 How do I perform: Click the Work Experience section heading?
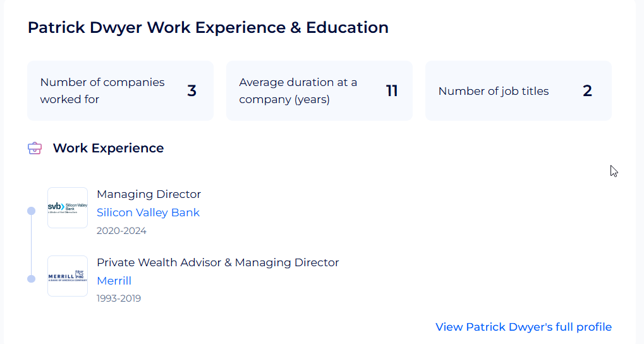pyautogui.click(x=109, y=148)
